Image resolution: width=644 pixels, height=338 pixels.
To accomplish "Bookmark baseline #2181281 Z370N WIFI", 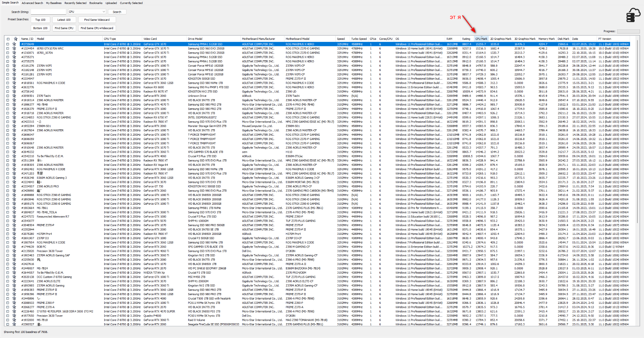I will coord(14,74).
